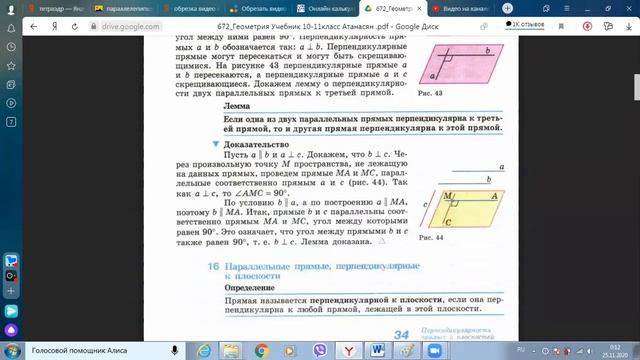Activate the Alice microphone icon

click(x=175, y=351)
